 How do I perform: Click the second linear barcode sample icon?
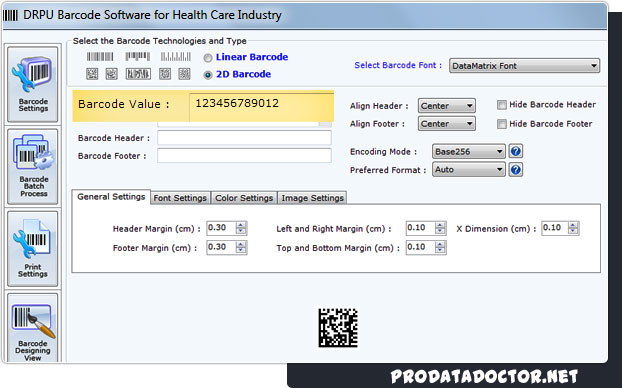coord(138,57)
